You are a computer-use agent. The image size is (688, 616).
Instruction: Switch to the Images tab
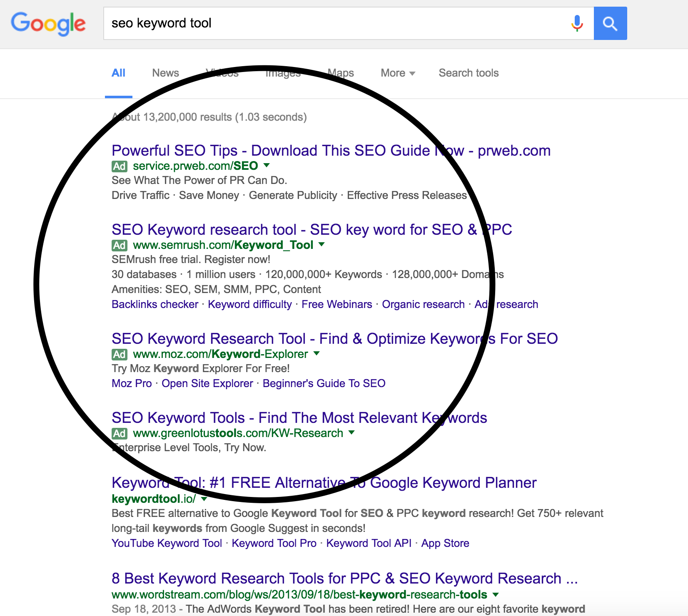283,73
